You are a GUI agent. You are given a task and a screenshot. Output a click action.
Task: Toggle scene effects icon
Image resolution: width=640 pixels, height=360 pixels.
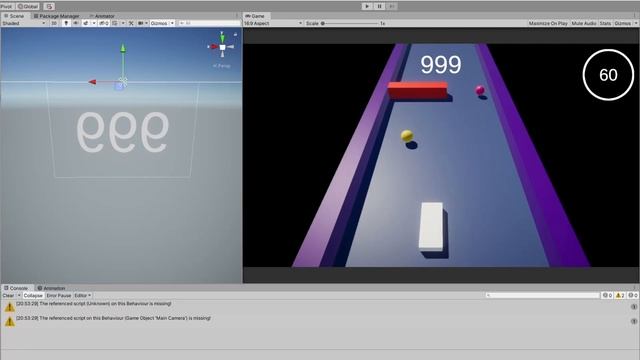tap(86, 23)
